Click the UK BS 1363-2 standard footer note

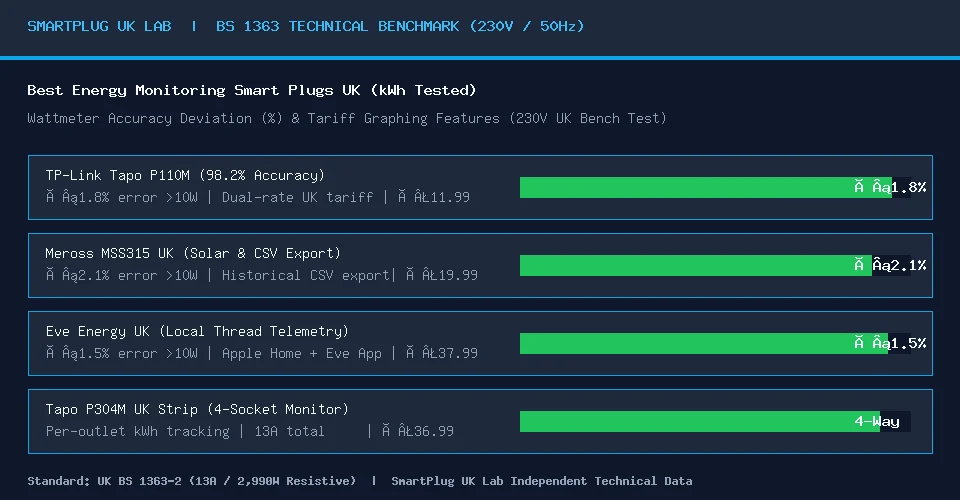point(191,481)
